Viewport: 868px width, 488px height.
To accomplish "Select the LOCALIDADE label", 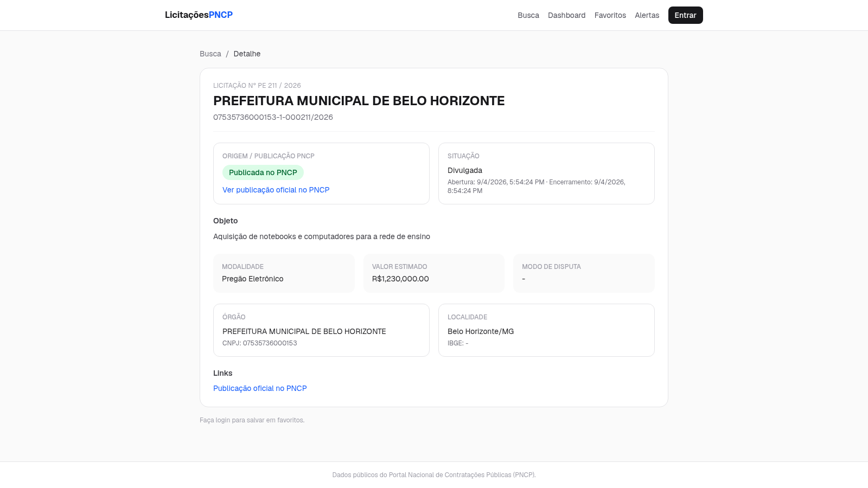I will 468,317.
